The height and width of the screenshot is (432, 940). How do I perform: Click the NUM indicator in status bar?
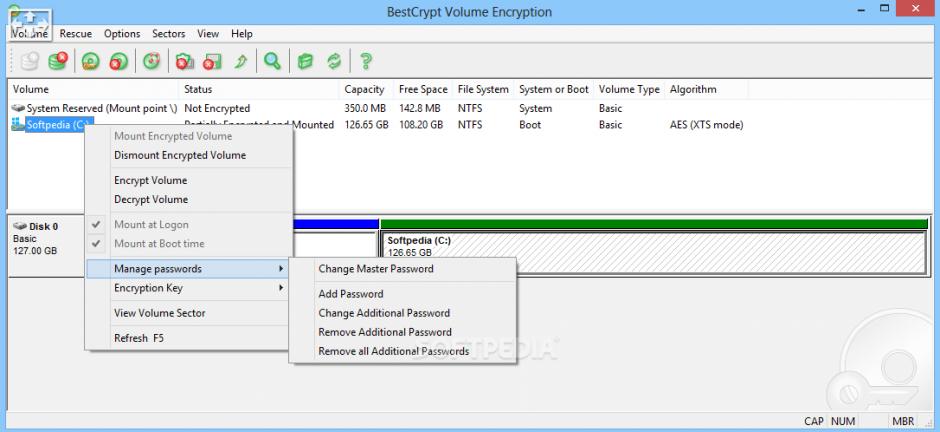coord(843,422)
